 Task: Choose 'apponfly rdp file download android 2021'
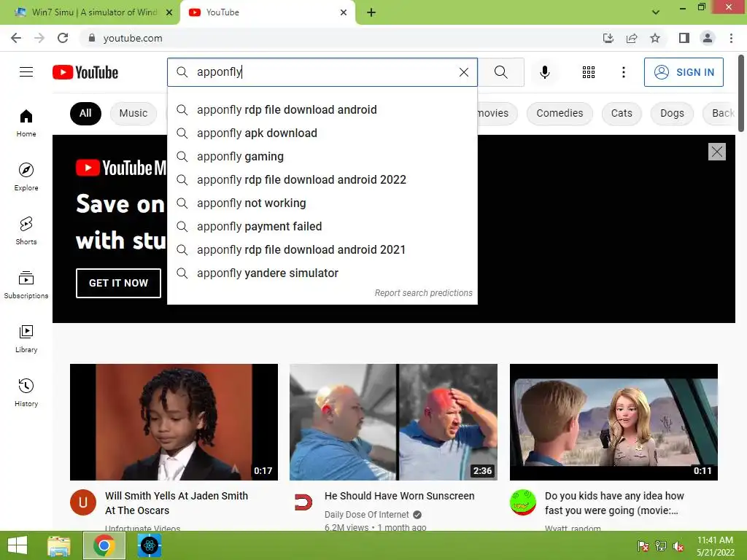tap(322, 249)
